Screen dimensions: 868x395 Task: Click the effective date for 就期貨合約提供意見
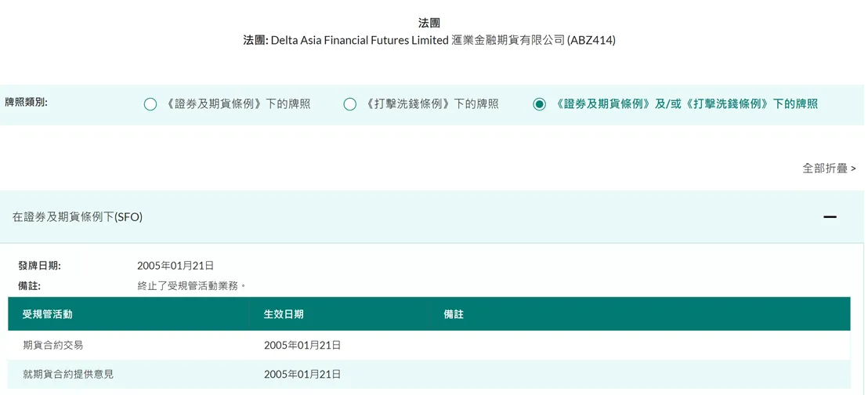(302, 374)
